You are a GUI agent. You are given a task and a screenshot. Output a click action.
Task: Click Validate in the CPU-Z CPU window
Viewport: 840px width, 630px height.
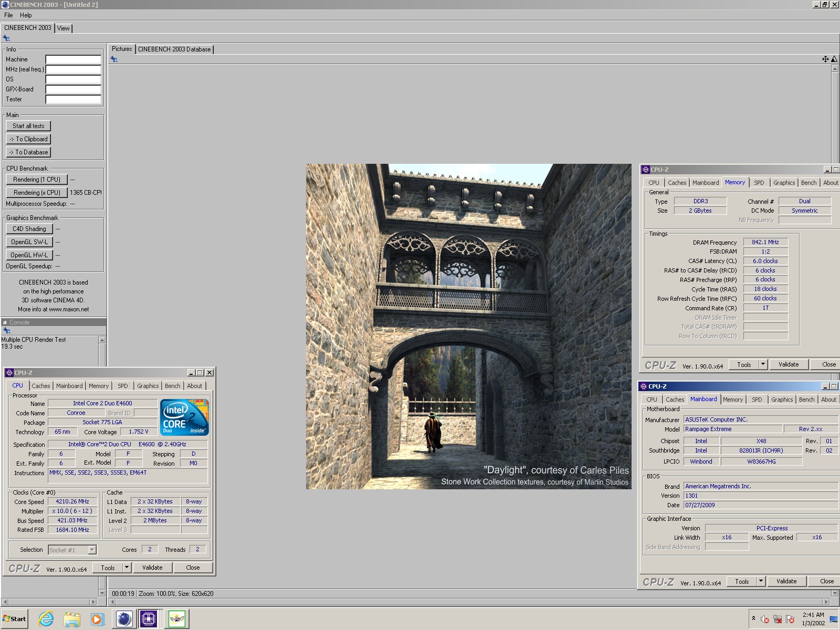tap(152, 568)
